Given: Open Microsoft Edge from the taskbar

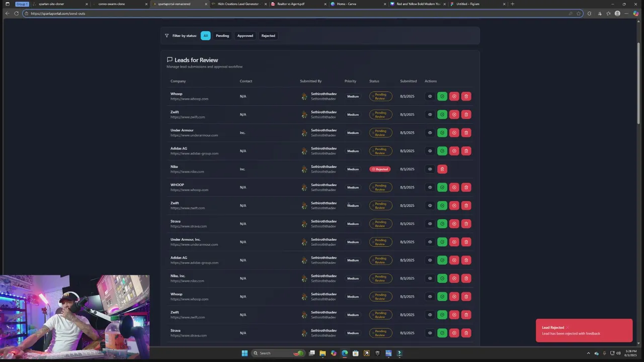Looking at the screenshot, I should [345, 353].
